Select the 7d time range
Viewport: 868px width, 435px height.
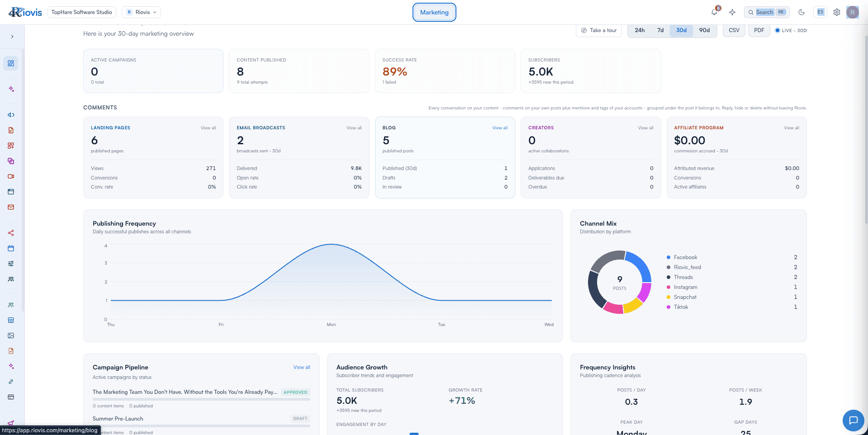coord(660,30)
